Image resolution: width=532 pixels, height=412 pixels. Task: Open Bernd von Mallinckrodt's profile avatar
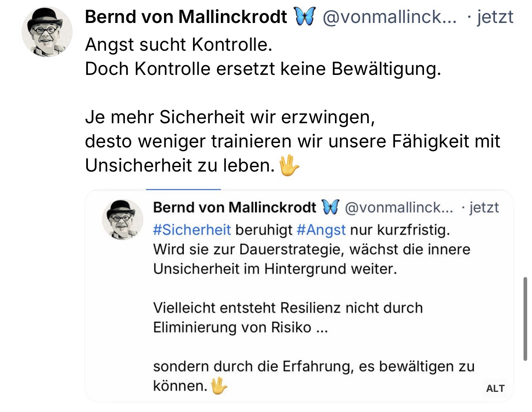tap(47, 32)
